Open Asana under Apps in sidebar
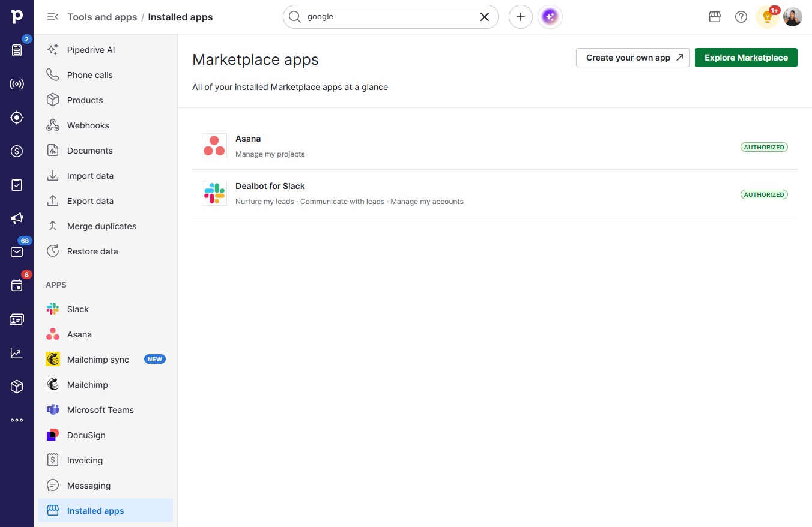The image size is (812, 527). pyautogui.click(x=106, y=334)
